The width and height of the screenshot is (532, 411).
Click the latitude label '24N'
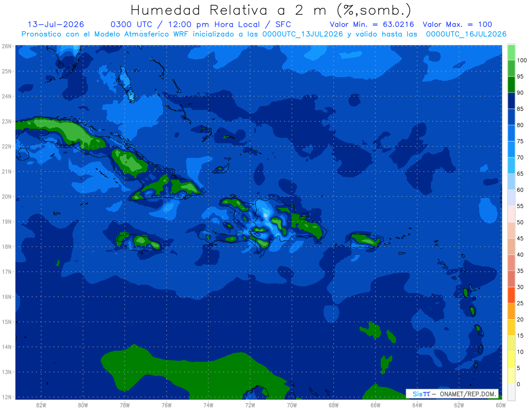(6, 96)
